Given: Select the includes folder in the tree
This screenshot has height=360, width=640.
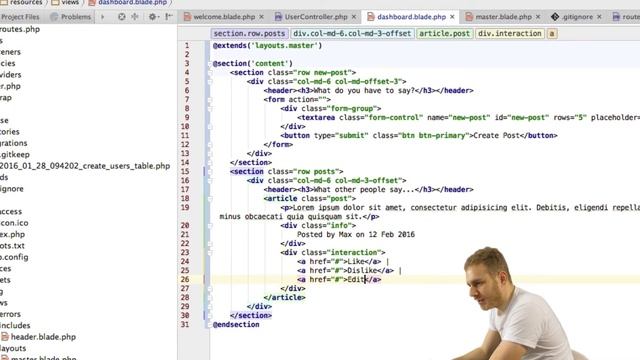Looking at the screenshot, I should (x=15, y=325).
